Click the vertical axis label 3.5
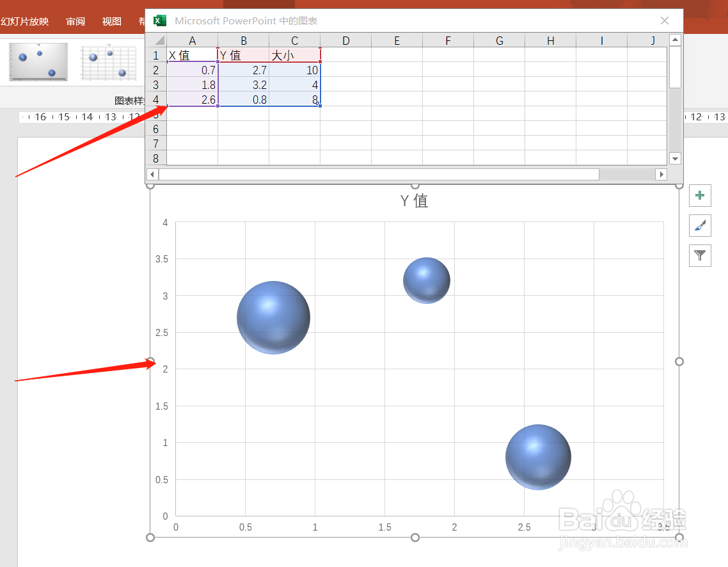Screen dimensions: 728x567 click(162, 259)
